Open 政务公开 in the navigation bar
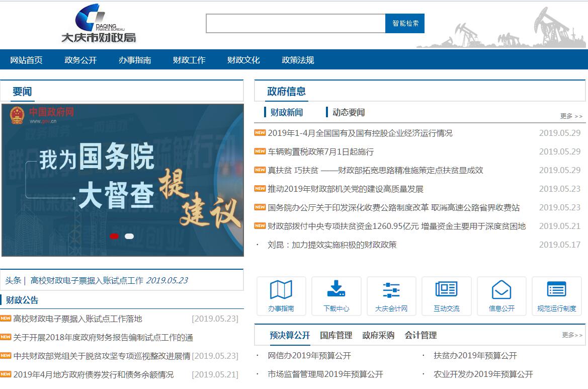This screenshot has height=389, width=588. tap(80, 60)
